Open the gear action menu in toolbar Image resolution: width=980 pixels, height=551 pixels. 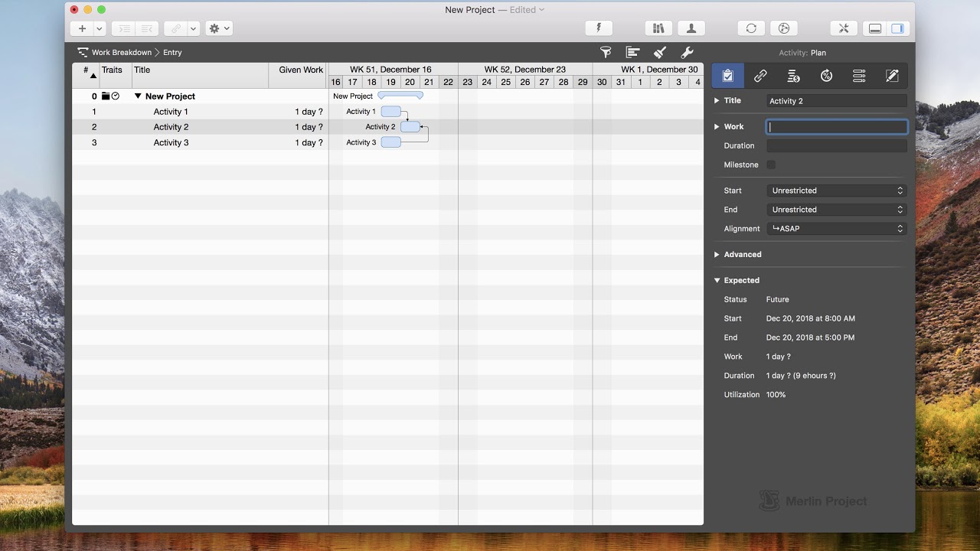(219, 28)
